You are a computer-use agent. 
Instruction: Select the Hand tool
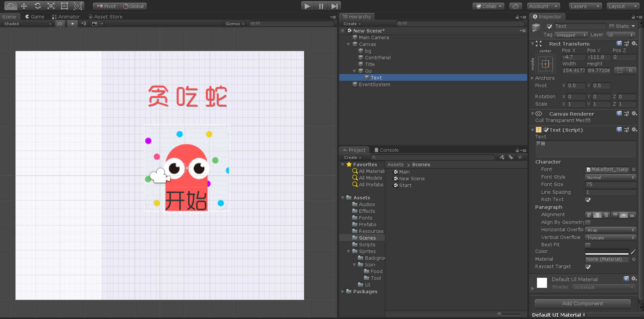click(x=11, y=6)
